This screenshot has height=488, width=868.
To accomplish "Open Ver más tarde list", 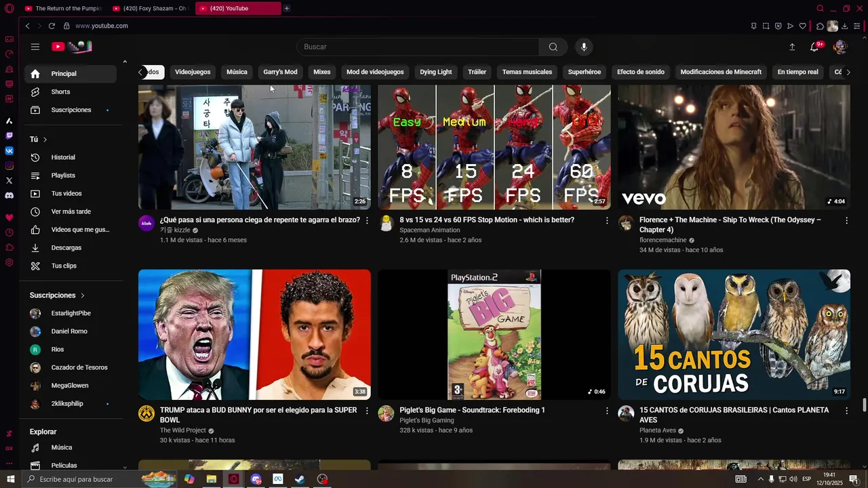I will pyautogui.click(x=70, y=211).
